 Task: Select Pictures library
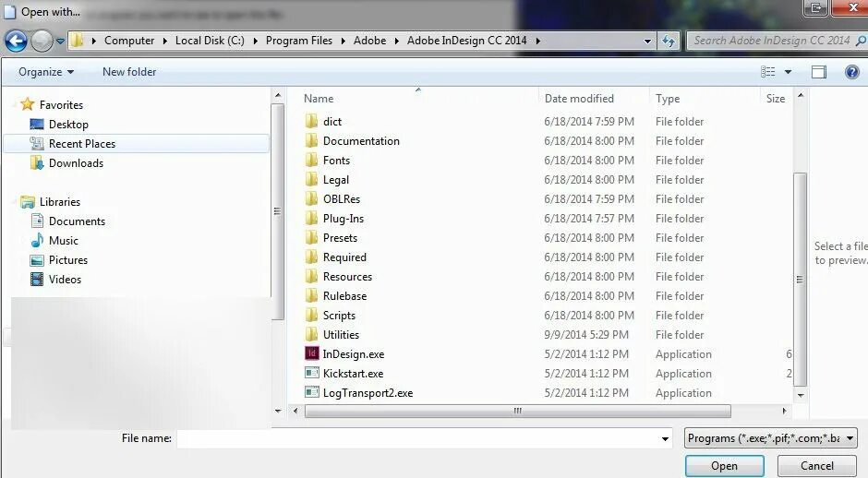tap(68, 259)
